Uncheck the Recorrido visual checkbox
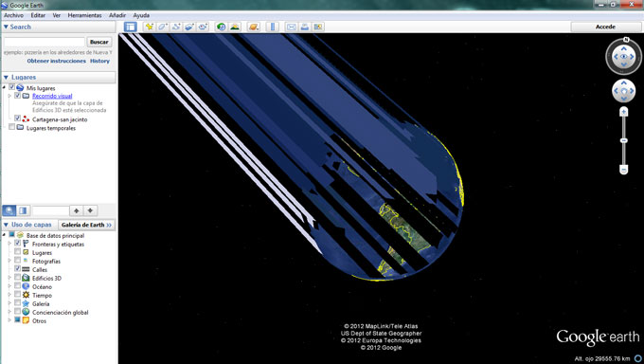644x364 pixels. click(17, 96)
